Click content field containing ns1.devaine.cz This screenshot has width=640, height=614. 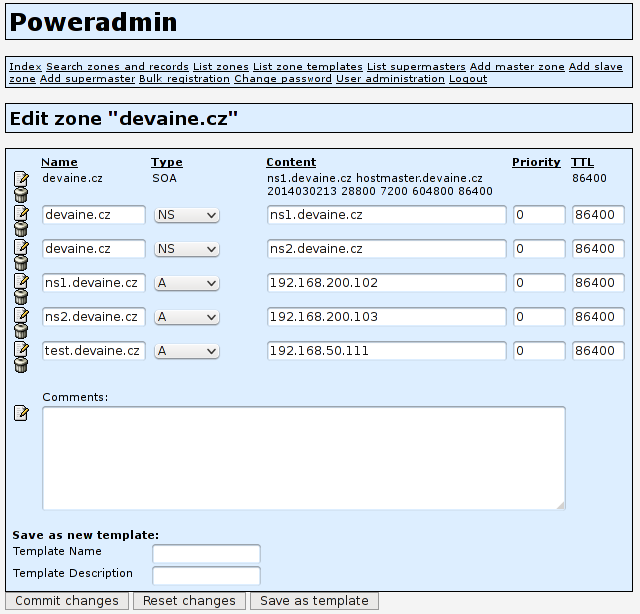(x=387, y=215)
